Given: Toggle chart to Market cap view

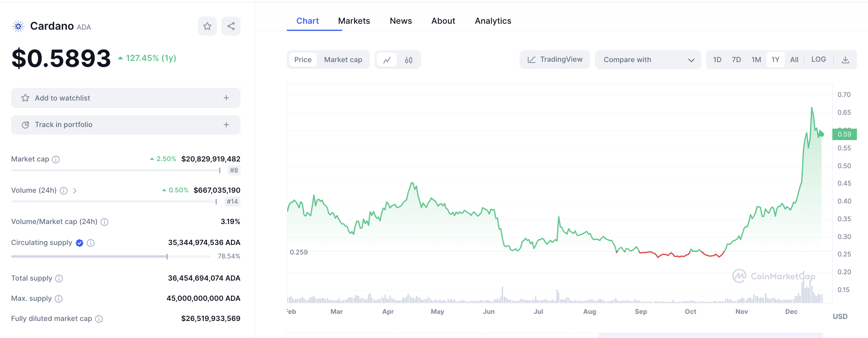Looking at the screenshot, I should (343, 60).
